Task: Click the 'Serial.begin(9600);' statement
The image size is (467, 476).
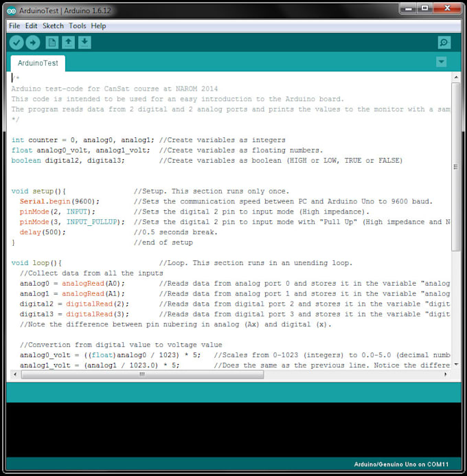Action: [x=60, y=201]
